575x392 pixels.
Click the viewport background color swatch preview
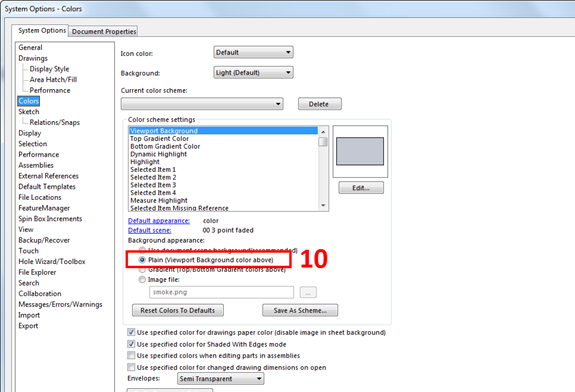tap(360, 151)
